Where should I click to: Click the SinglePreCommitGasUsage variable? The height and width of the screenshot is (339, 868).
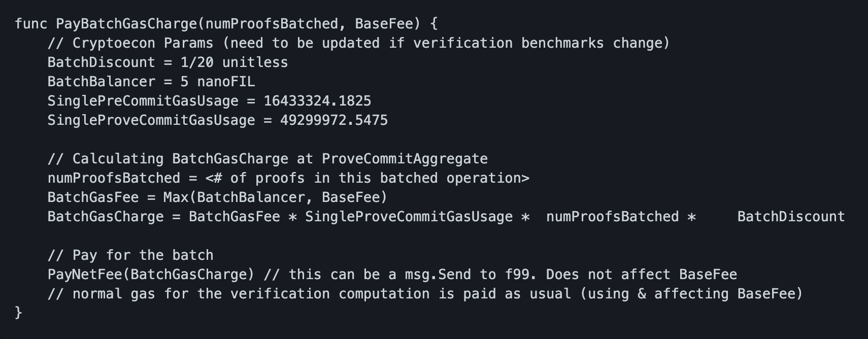click(143, 101)
